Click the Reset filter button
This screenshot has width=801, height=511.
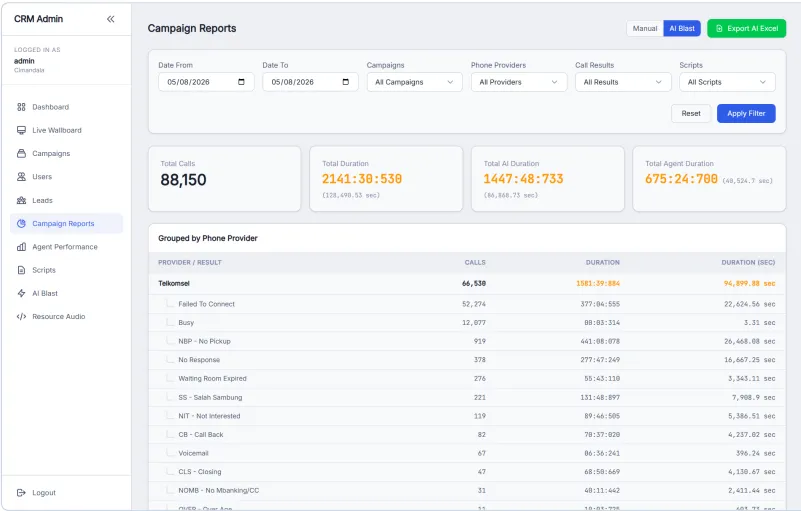[x=691, y=113]
